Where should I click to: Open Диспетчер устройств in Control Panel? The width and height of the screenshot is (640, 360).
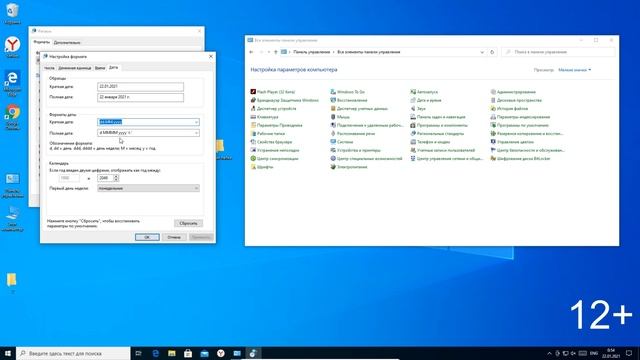click(x=273, y=109)
